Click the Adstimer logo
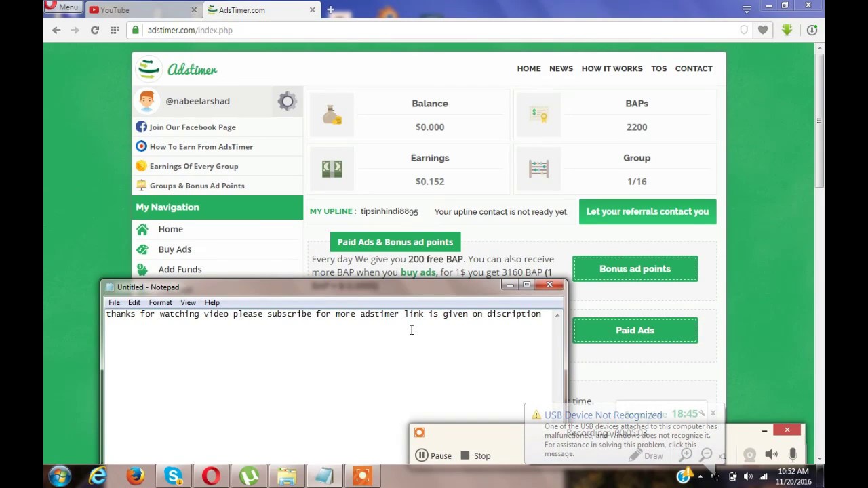Viewport: 868px width, 488px height. point(177,69)
